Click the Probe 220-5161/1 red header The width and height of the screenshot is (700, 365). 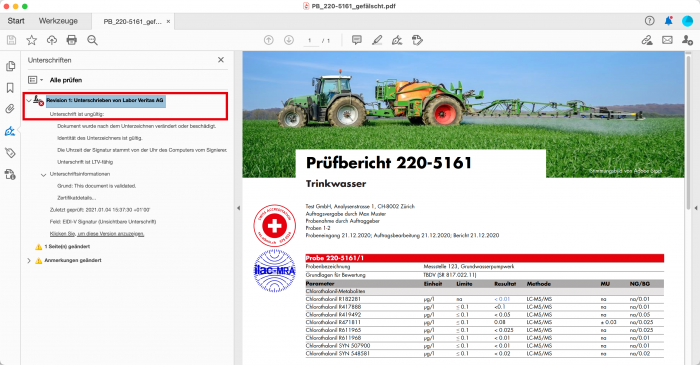(484, 258)
